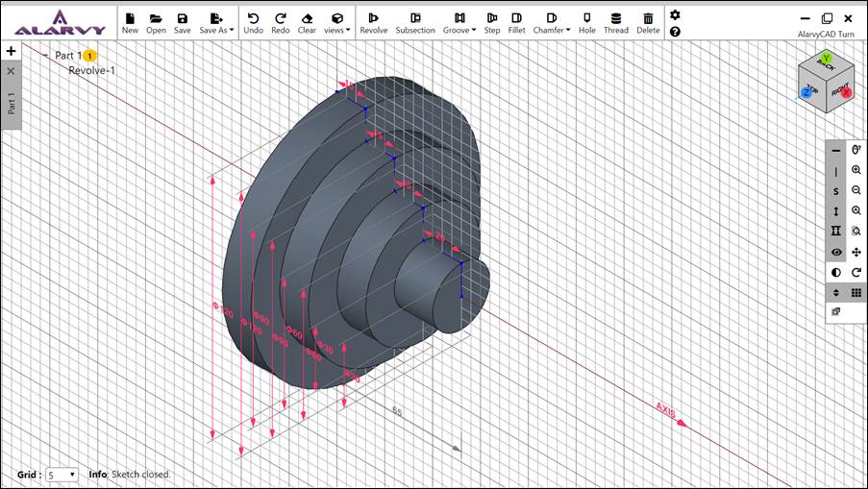The height and width of the screenshot is (489, 868).
Task: Click the 65 length dimension
Action: point(397,411)
